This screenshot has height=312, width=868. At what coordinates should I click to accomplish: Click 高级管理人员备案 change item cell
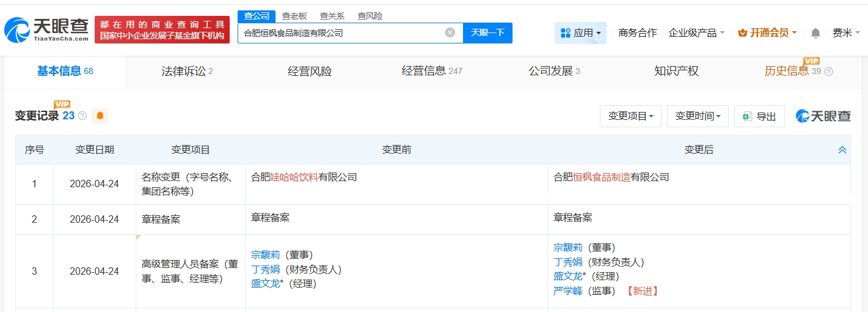(x=191, y=272)
